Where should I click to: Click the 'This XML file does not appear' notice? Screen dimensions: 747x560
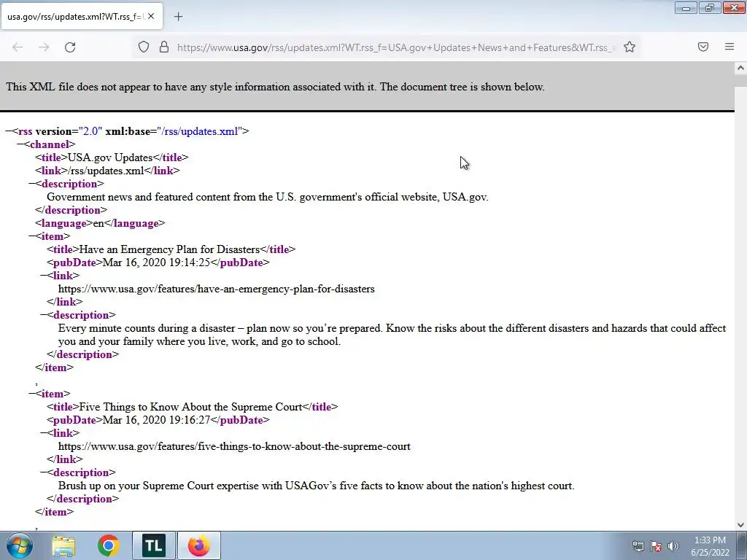coord(275,87)
